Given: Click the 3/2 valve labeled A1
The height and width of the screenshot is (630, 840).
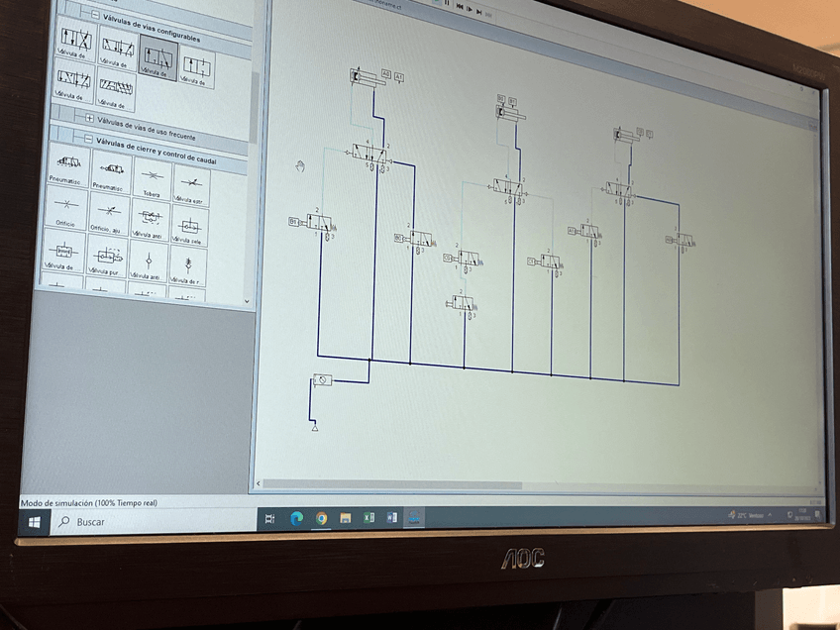Looking at the screenshot, I should 585,232.
